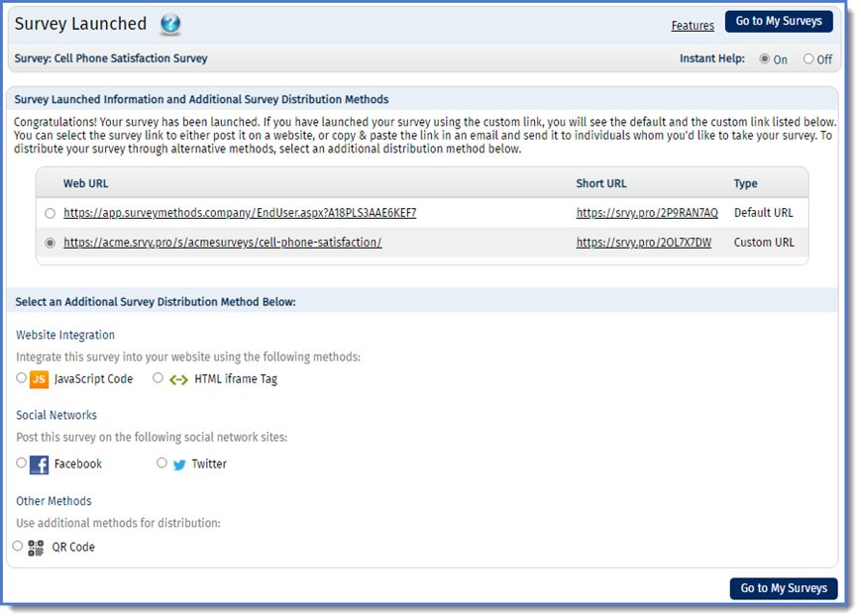Turn Instant Help On
The width and height of the screenshot is (857, 616).
click(764, 59)
